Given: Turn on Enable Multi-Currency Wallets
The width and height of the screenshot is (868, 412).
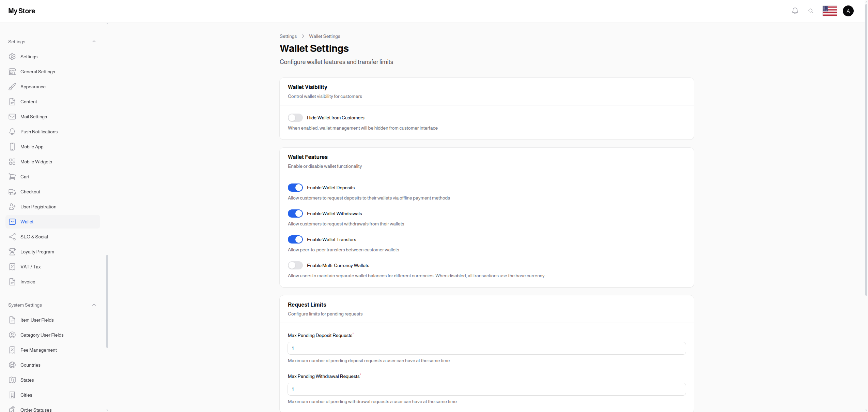Looking at the screenshot, I should pos(295,265).
